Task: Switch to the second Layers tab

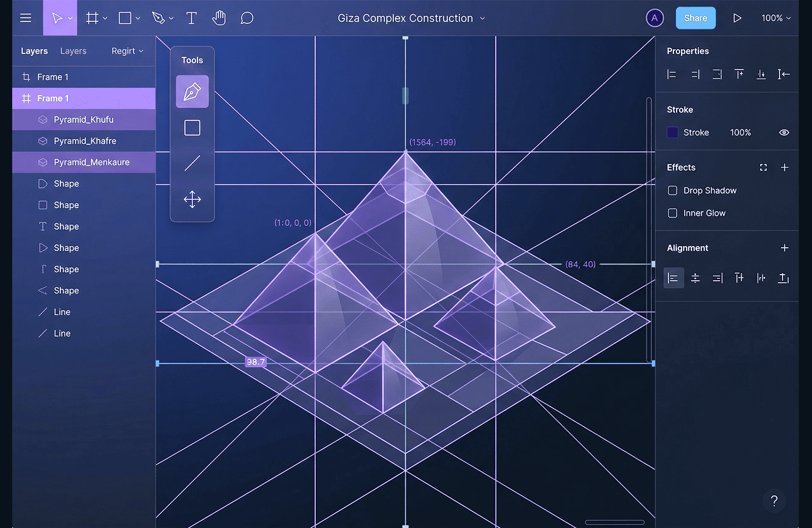Action: click(x=73, y=51)
